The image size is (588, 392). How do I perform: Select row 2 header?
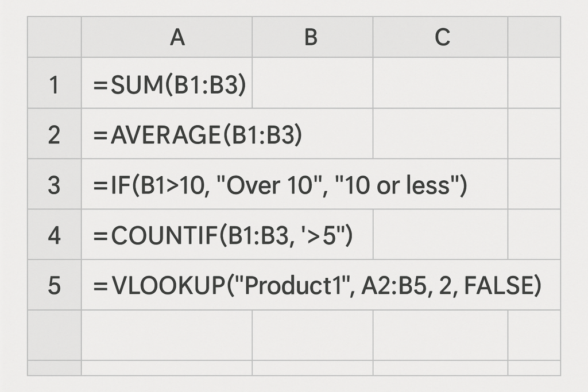(55, 133)
